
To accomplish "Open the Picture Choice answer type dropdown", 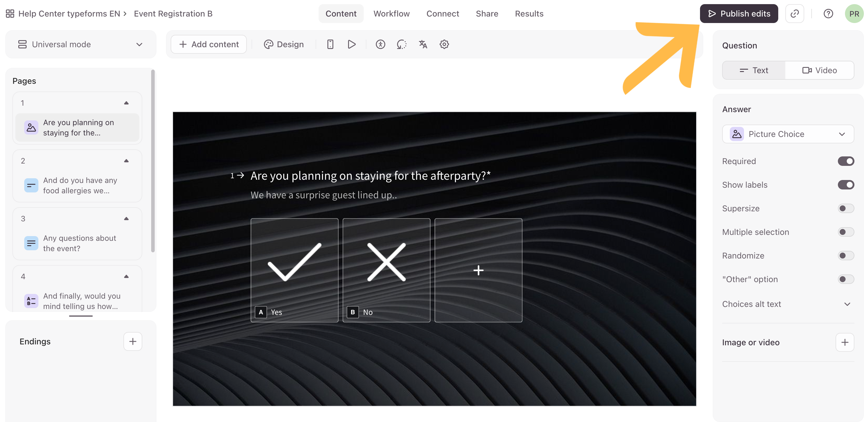I will coord(788,134).
